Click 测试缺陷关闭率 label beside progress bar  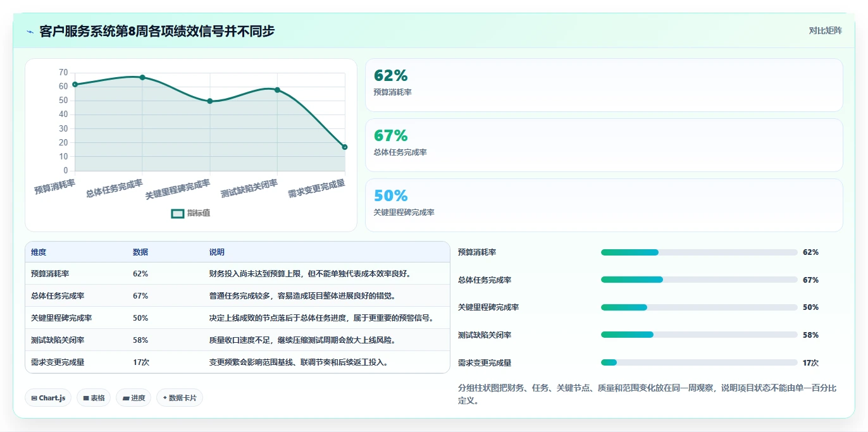(x=485, y=335)
